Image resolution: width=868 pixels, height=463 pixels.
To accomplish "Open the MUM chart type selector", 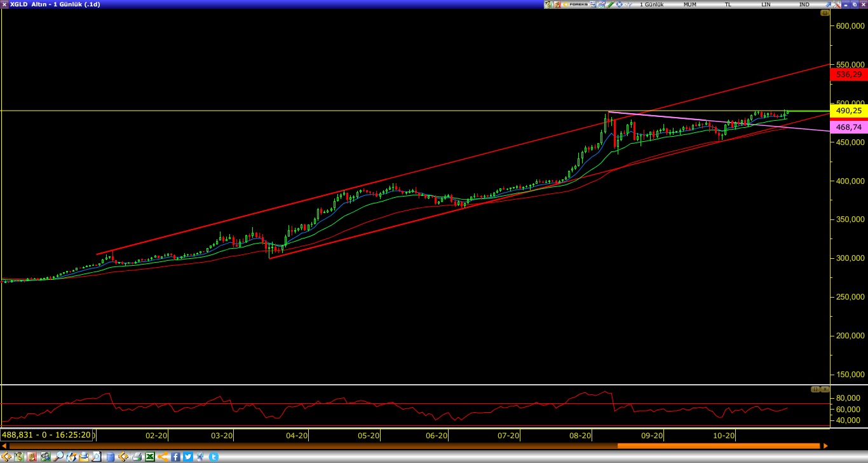I will 690,4.
